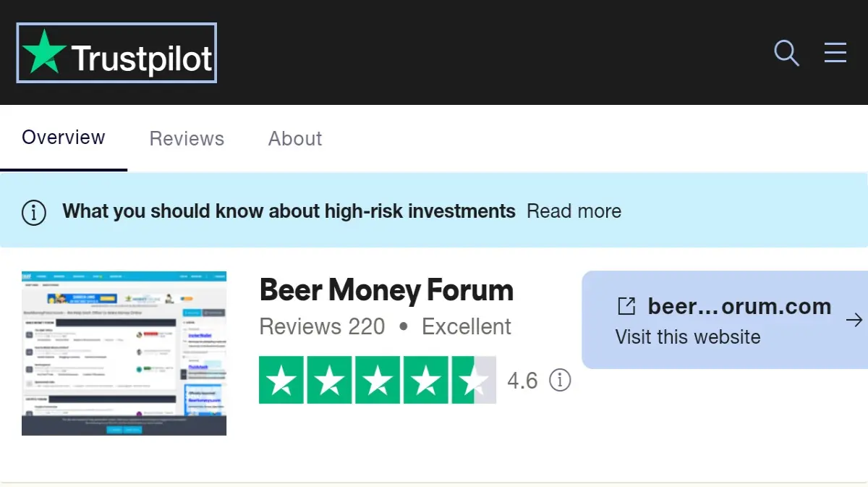The height and width of the screenshot is (487, 868).
Task: Open the hamburger menu
Action: point(835,52)
